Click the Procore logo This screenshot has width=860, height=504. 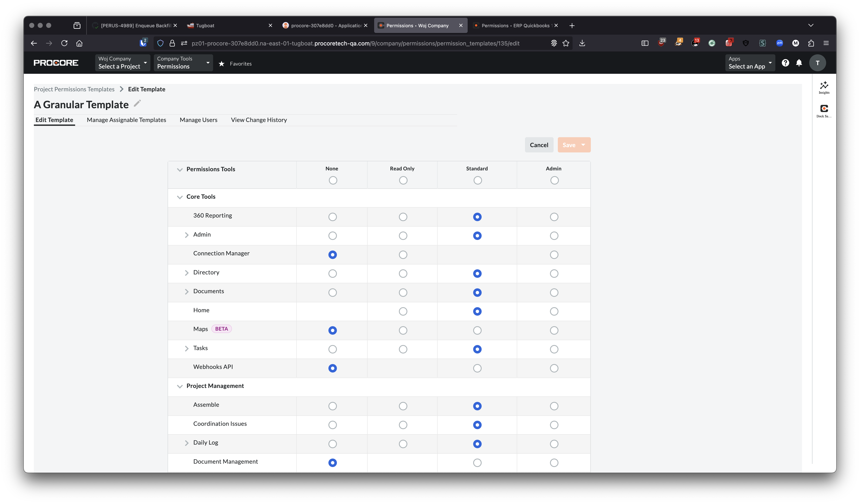56,63
